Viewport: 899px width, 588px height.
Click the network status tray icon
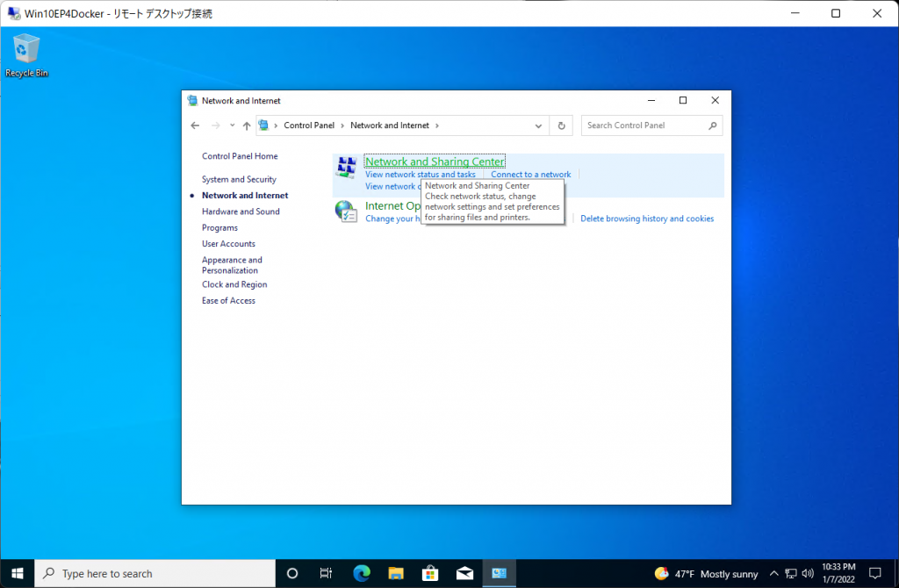(791, 574)
